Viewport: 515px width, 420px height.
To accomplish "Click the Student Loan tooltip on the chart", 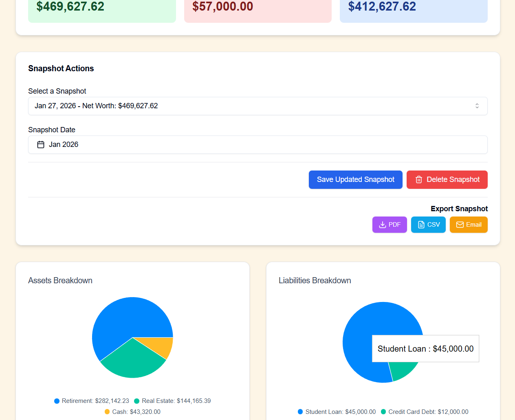I will 425,348.
